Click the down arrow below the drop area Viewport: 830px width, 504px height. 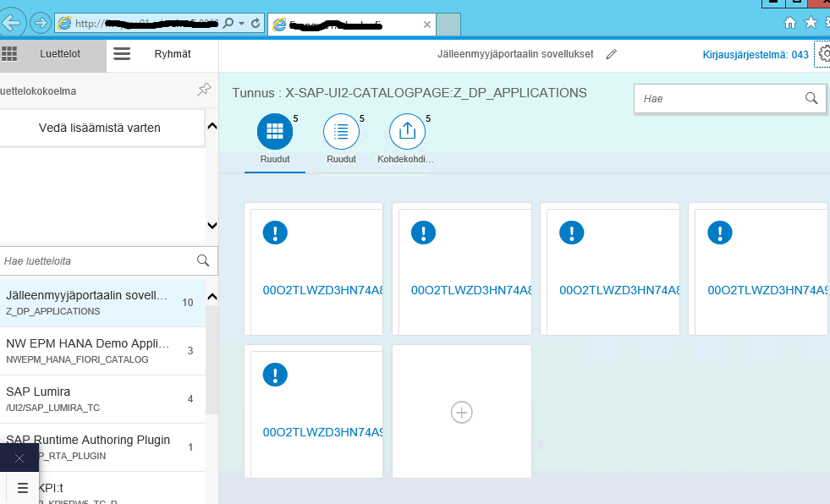[212, 225]
